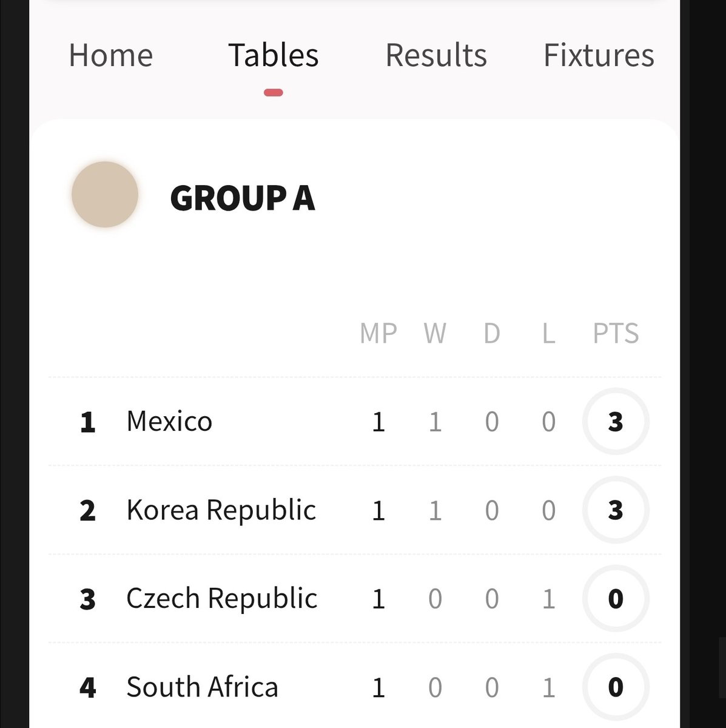Click Korea Republic's points circle

[x=616, y=510]
